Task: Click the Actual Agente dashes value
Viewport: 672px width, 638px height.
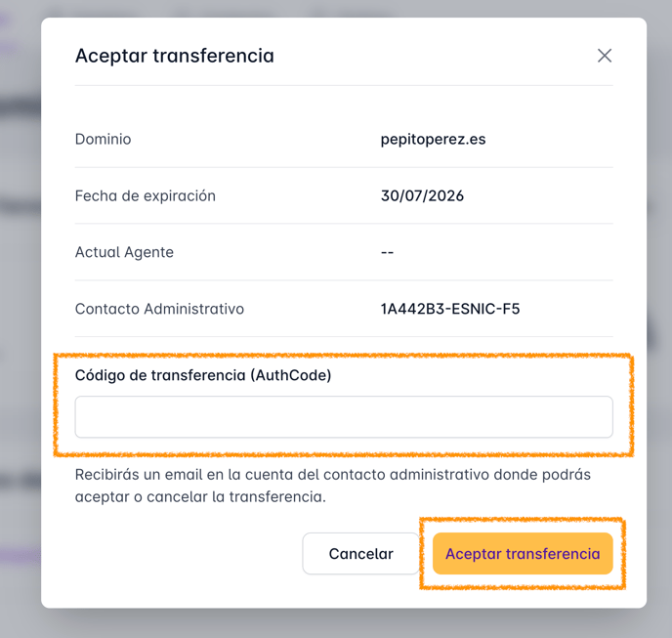Action: (387, 252)
